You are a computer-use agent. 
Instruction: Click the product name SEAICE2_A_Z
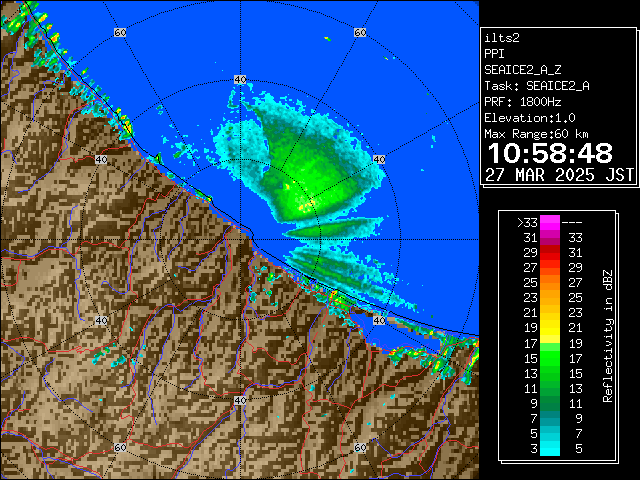tap(523, 70)
